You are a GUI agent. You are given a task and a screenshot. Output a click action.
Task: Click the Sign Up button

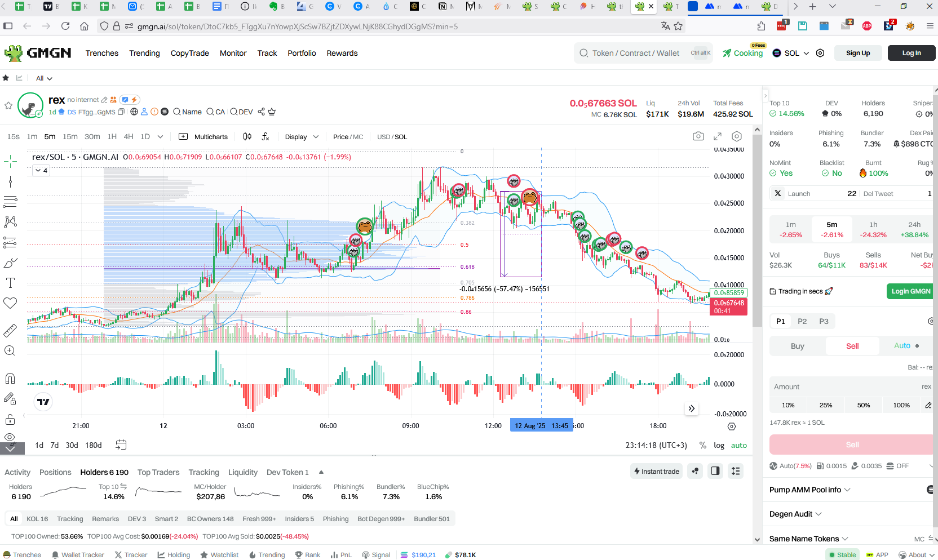(858, 53)
